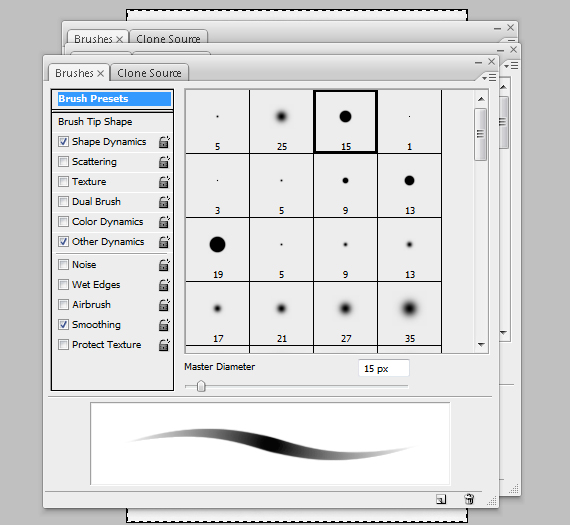Enable the Scattering checkbox
This screenshot has height=525, width=570.
pyautogui.click(x=63, y=161)
